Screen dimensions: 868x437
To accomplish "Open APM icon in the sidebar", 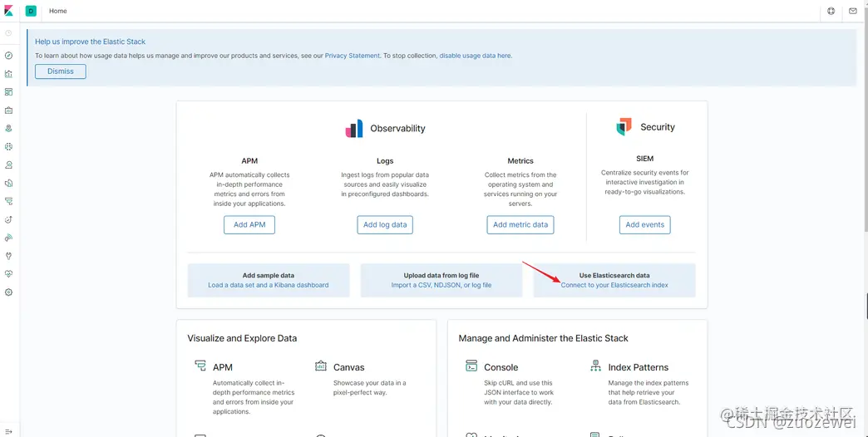I will pyautogui.click(x=8, y=201).
